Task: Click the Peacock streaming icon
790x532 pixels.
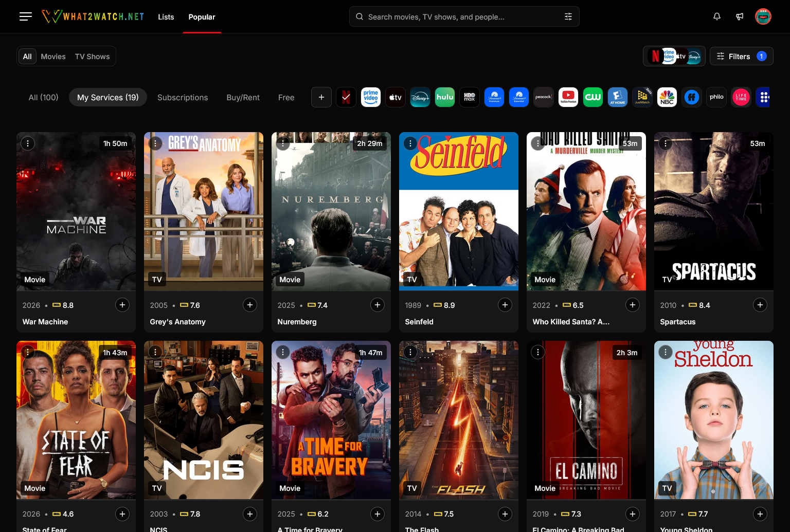Action: coord(543,97)
